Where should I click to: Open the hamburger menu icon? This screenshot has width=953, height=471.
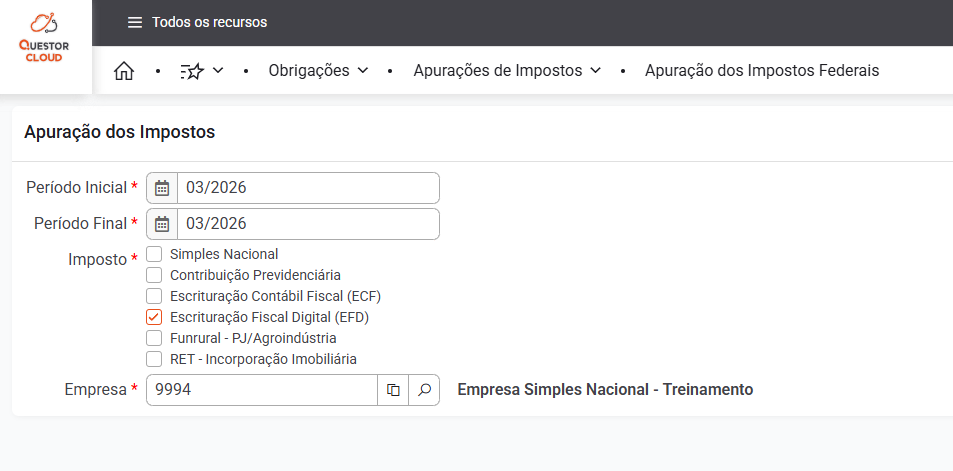tap(135, 22)
